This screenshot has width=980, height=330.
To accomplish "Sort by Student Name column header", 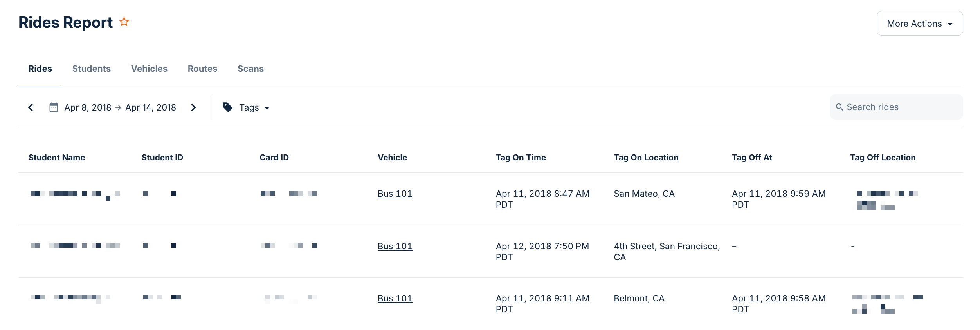I will pos(57,158).
